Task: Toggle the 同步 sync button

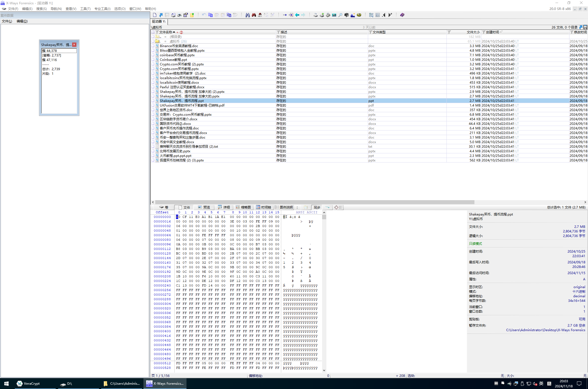Action: (x=317, y=207)
